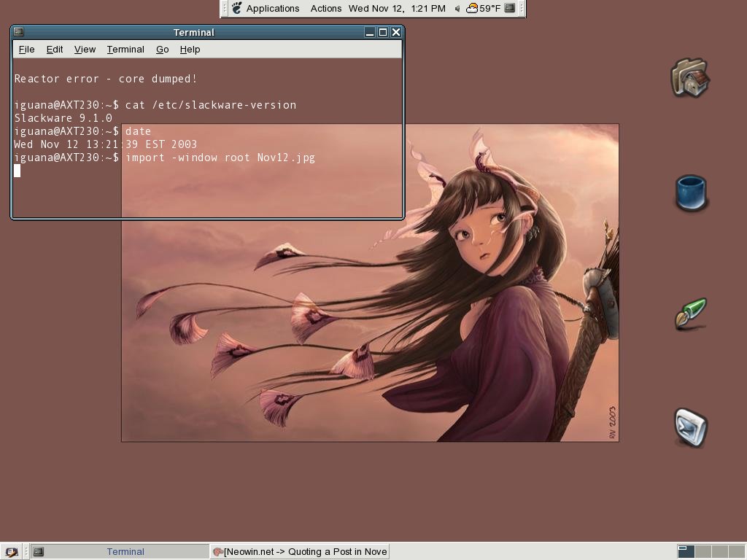Viewport: 747px width, 560px height.
Task: Open the Terminal menu in the menu bar
Action: 125,50
